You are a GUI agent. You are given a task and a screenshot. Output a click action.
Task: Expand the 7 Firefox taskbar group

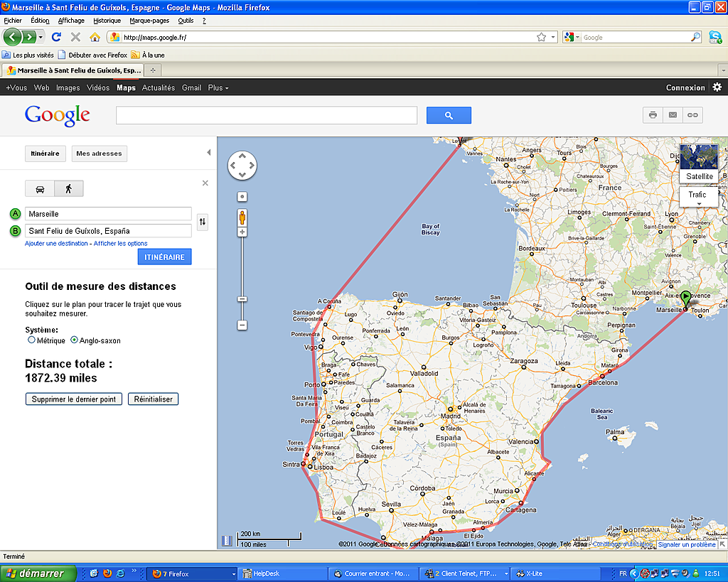click(x=192, y=573)
